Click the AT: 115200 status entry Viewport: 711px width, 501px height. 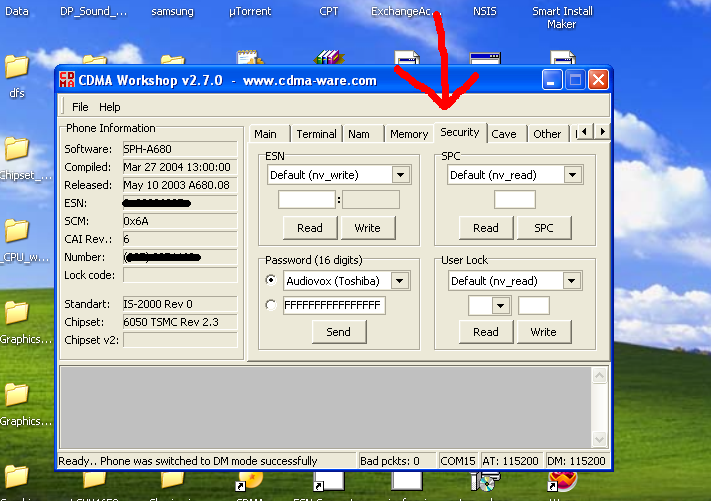511,461
